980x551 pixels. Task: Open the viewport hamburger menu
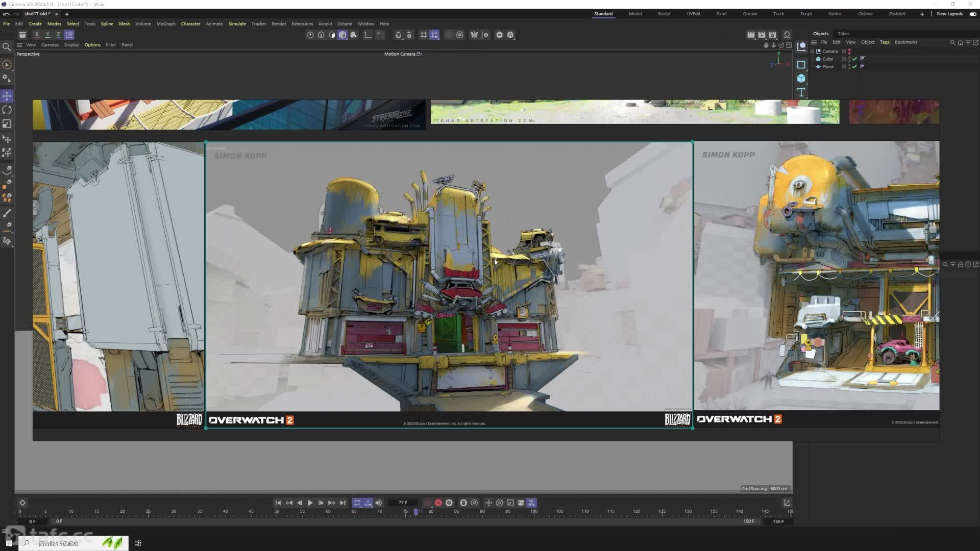pyautogui.click(x=20, y=45)
